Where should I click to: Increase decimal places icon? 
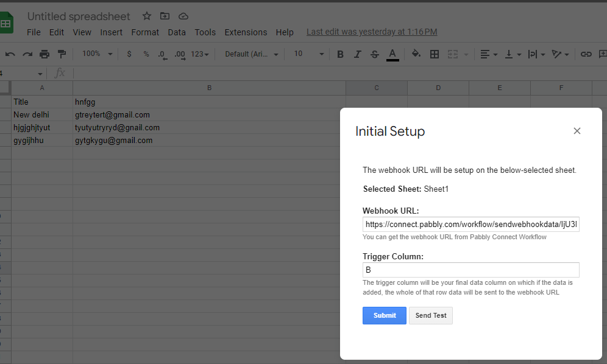180,55
